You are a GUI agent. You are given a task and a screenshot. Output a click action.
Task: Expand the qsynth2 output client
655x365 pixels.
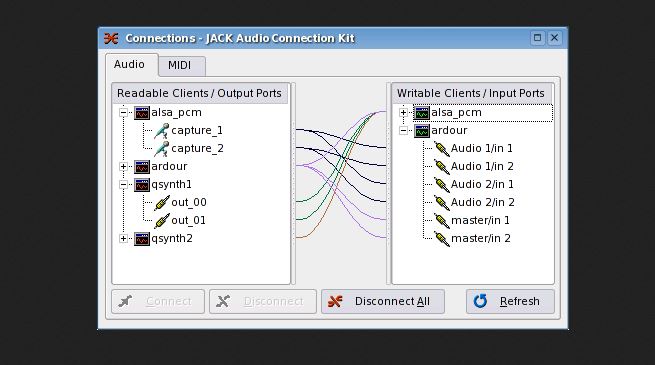(x=123, y=238)
